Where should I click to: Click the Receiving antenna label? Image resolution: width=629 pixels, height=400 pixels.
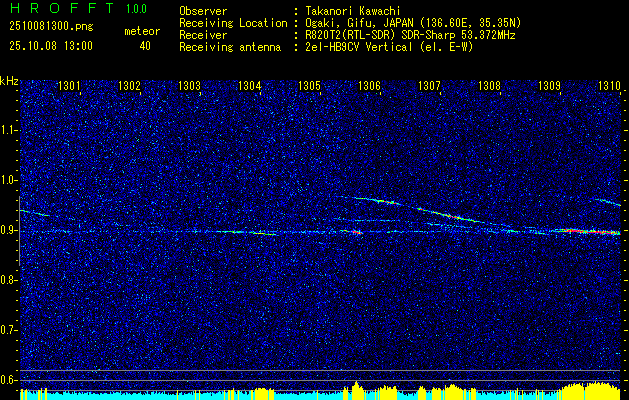[230, 47]
